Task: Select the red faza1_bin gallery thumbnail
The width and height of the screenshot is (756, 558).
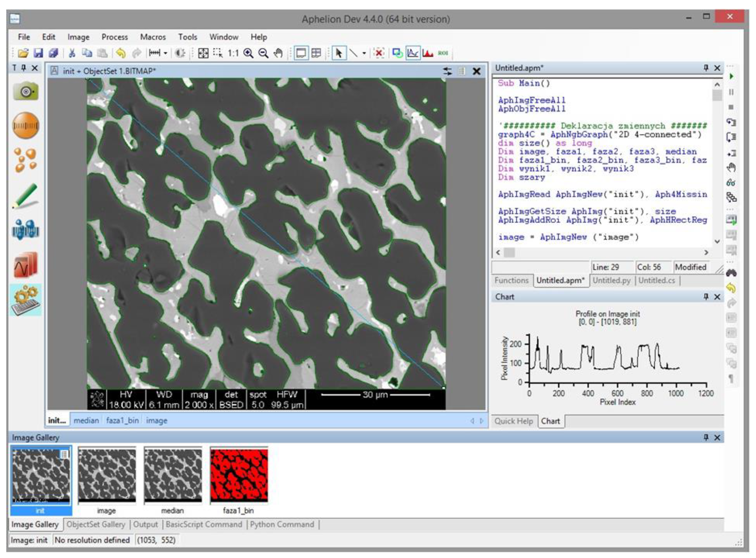Action: pos(239,475)
